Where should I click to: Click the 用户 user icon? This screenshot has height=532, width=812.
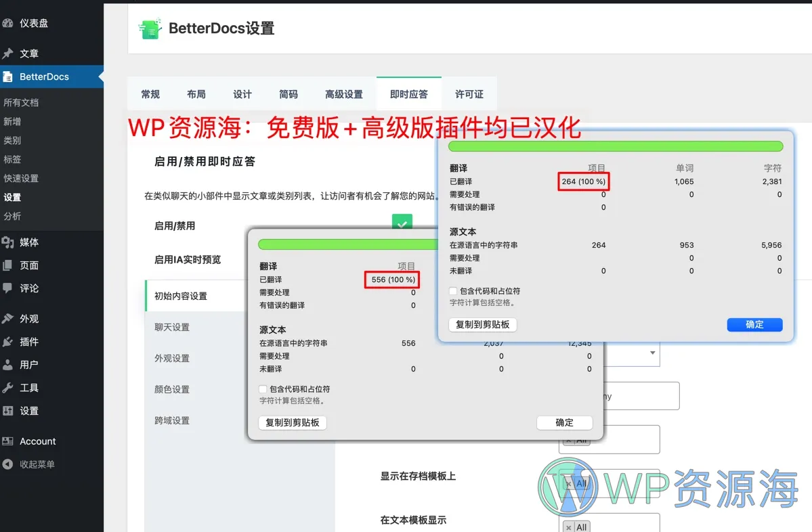click(7, 364)
